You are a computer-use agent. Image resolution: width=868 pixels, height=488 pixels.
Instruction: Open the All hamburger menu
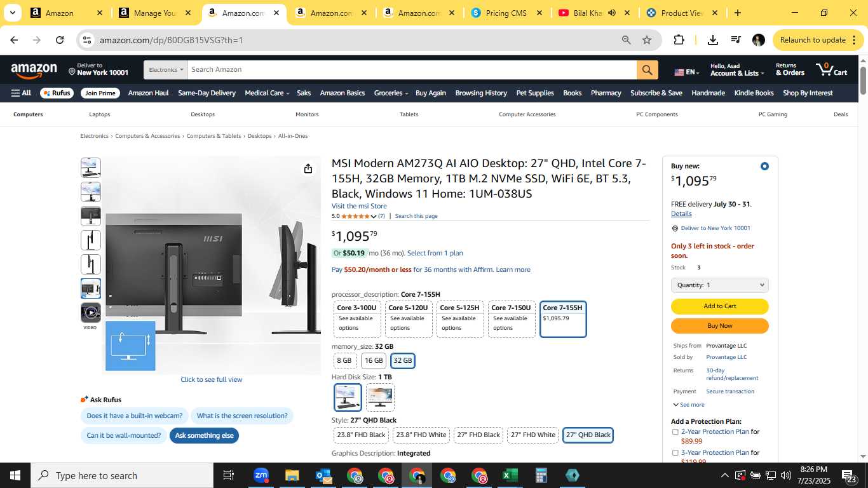[x=21, y=93]
